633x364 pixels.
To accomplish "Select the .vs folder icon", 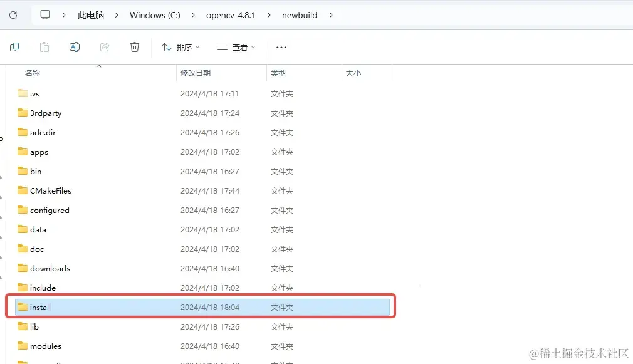I will [x=23, y=93].
